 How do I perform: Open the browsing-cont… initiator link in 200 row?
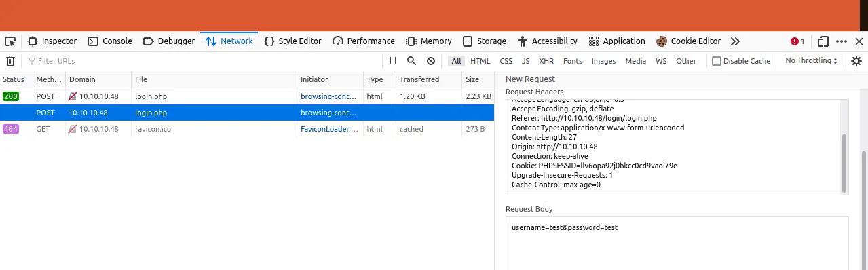tap(328, 96)
